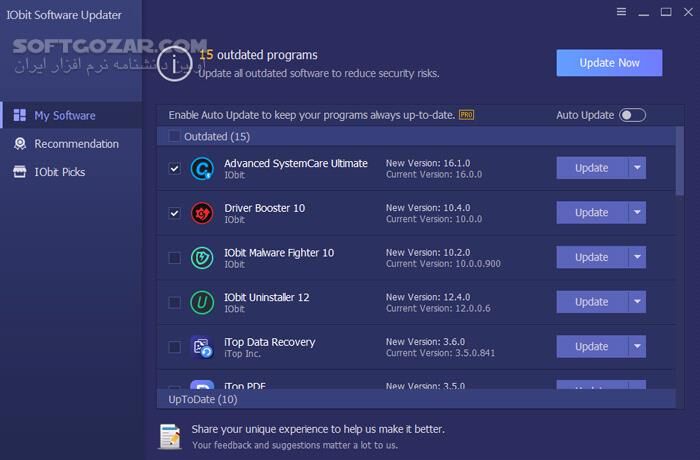Open dropdown arrow beside Advanced SystemCare Update
The height and width of the screenshot is (460, 700).
[637, 168]
